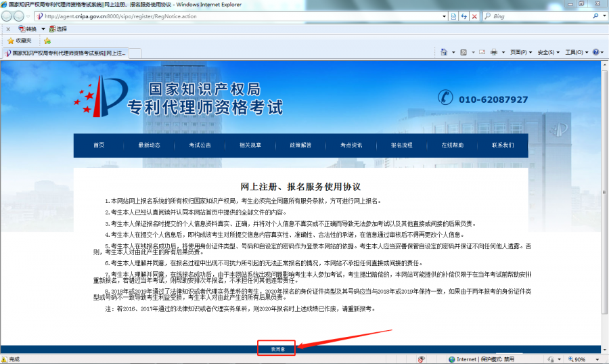
Task: Refresh the page with the blue arrows icon
Action: (x=464, y=16)
